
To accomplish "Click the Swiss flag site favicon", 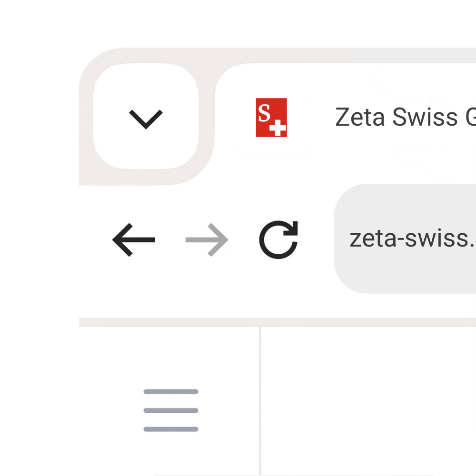I will pos(271,118).
